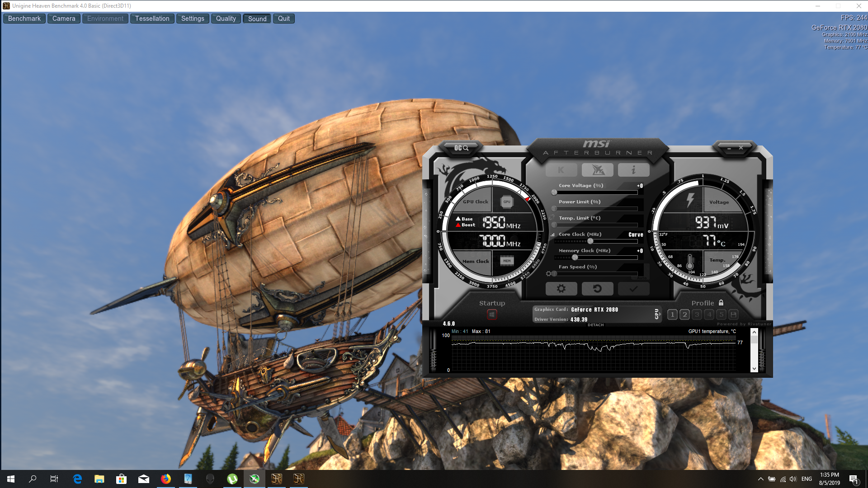Open the Tessellation menu

click(152, 19)
